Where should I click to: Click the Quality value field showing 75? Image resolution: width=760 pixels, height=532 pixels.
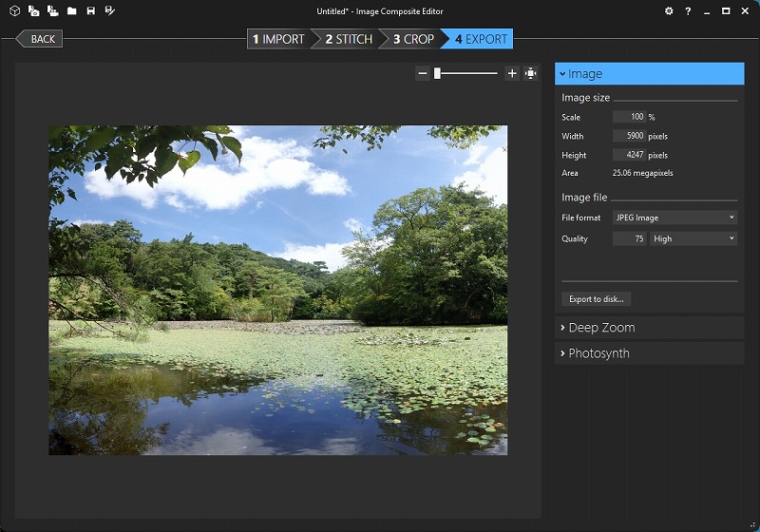629,238
